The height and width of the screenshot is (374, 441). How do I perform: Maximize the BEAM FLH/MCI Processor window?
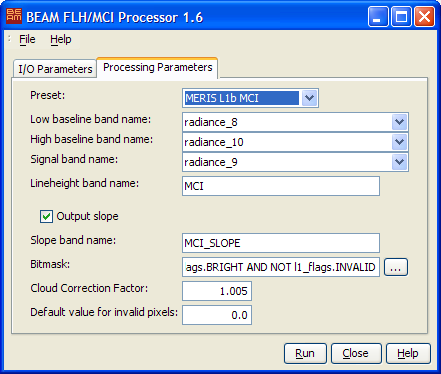coord(401,16)
